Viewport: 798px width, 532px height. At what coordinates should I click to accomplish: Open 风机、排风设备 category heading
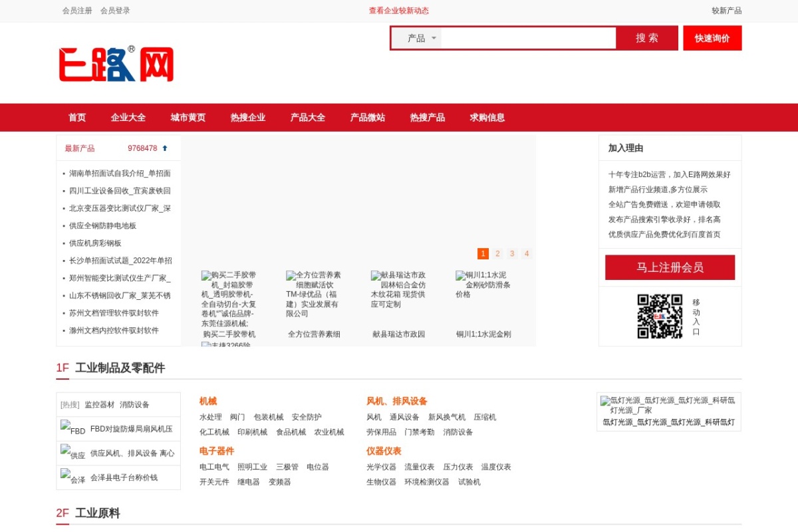click(397, 402)
